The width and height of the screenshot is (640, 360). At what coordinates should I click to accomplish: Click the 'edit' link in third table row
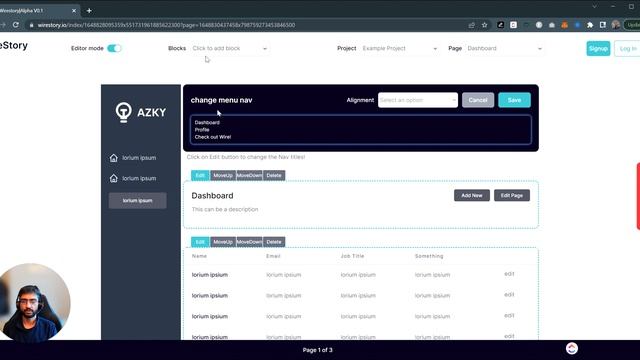coord(509,316)
